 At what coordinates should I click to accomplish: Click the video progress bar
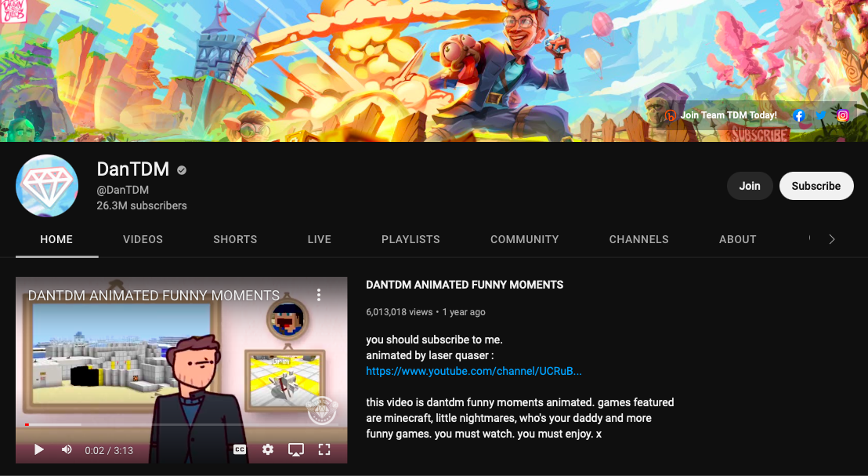click(182, 424)
